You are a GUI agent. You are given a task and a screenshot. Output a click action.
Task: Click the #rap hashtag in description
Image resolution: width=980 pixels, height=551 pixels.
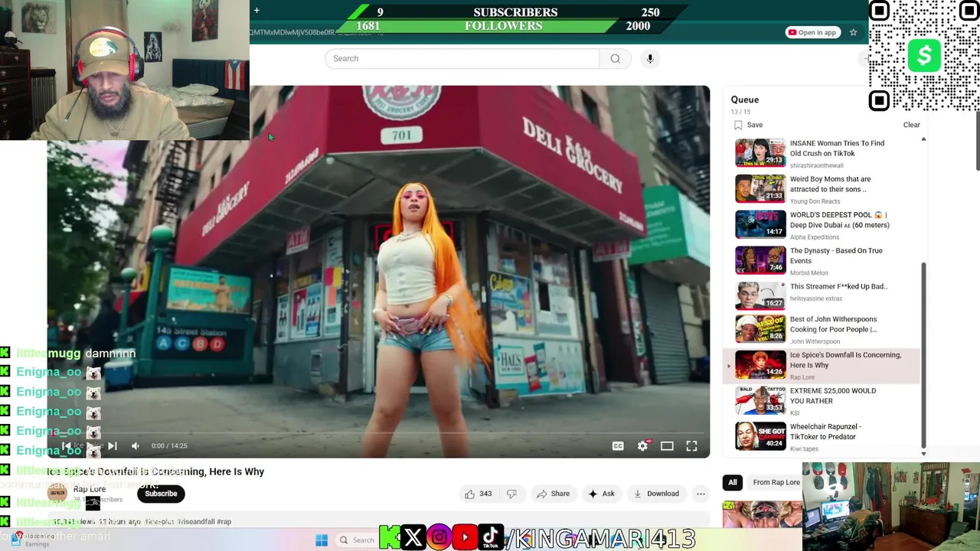(x=224, y=522)
